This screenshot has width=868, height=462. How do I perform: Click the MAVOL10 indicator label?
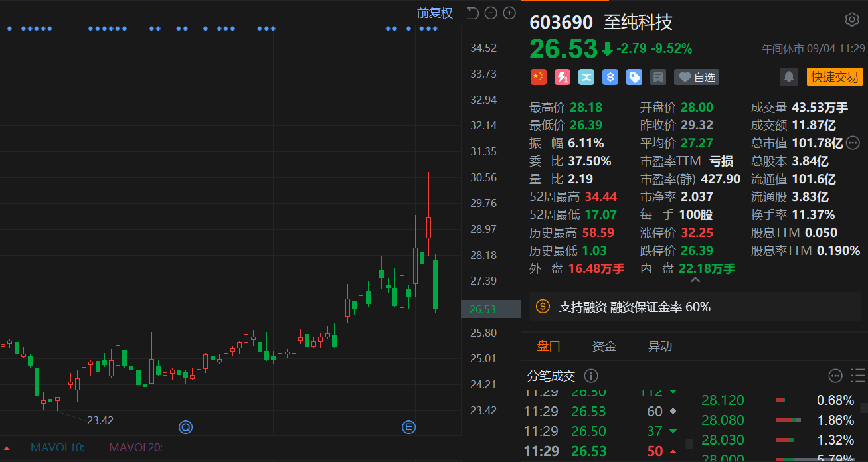(57, 447)
